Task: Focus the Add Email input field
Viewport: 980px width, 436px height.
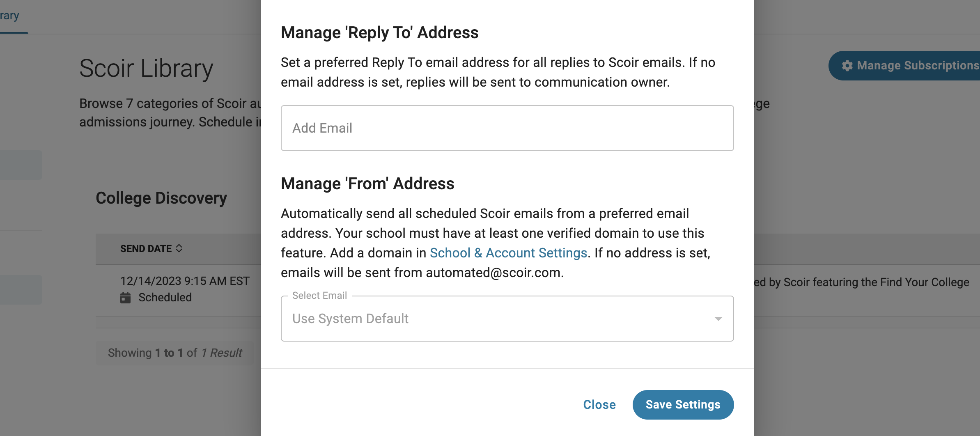Action: tap(507, 128)
